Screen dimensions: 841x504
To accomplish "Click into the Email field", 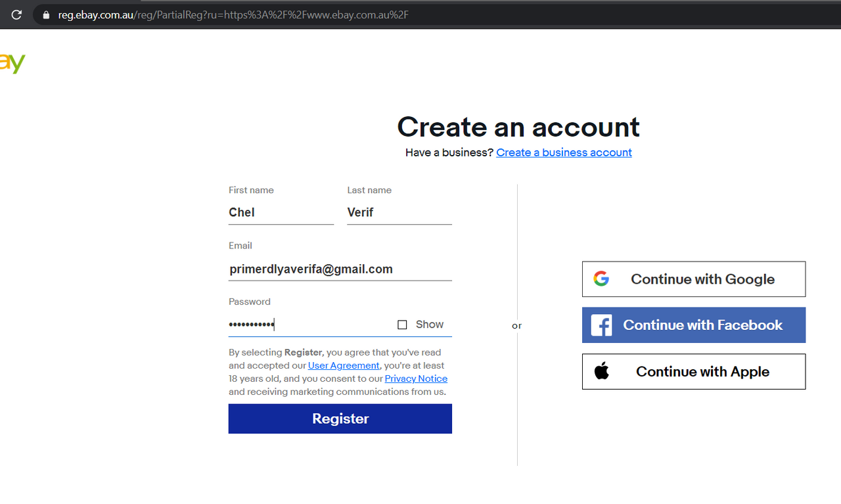I will pyautogui.click(x=340, y=269).
